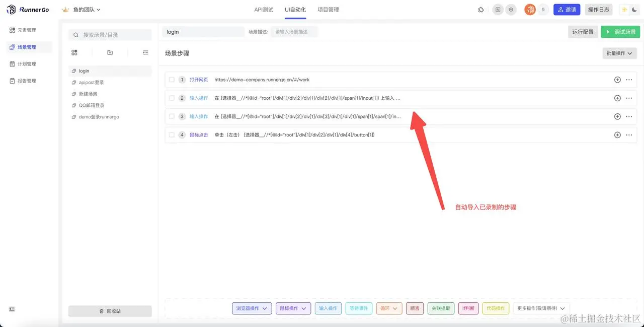This screenshot has width=644, height=327.
Task: Open the 操作日志 button
Action: [x=599, y=10]
